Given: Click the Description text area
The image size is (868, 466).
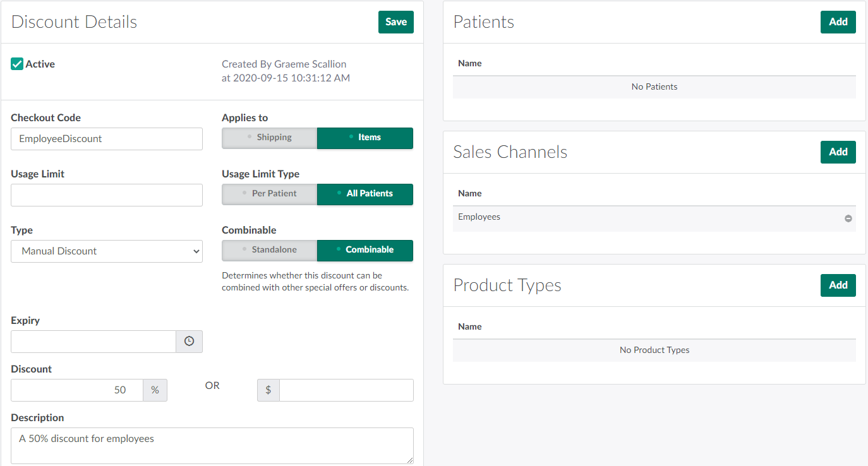Looking at the screenshot, I should click(x=212, y=445).
